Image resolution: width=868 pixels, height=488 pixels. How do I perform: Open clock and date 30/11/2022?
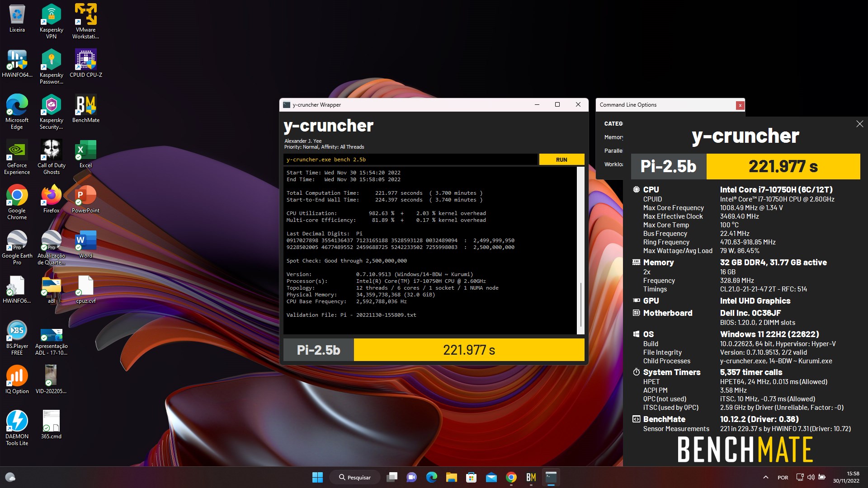[x=846, y=477]
